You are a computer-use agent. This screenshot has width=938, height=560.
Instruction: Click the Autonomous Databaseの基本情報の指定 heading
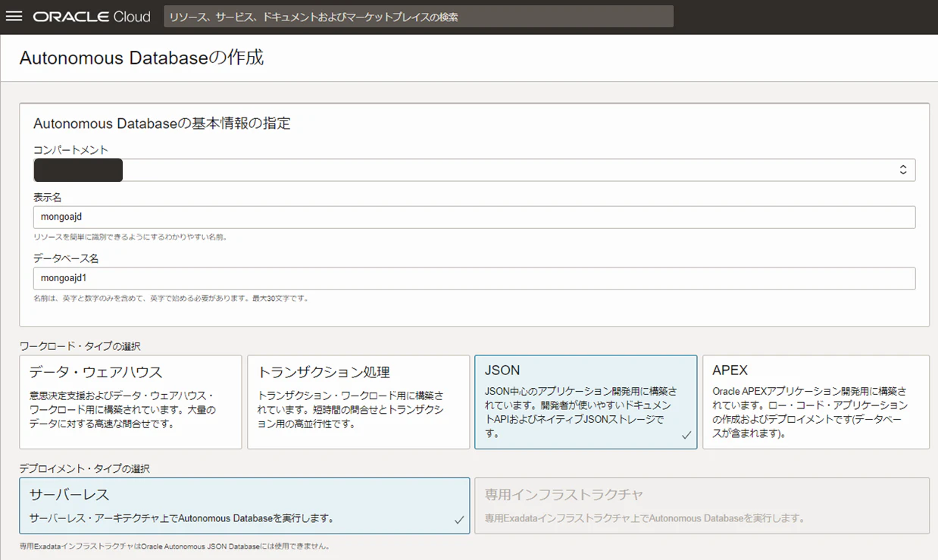162,123
